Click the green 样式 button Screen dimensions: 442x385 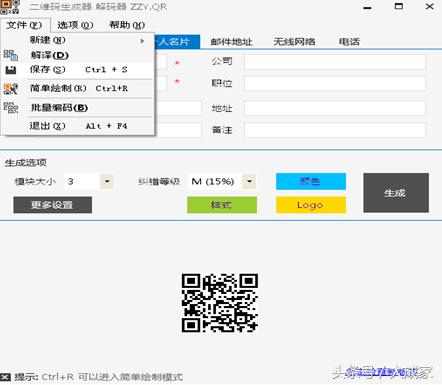[222, 205]
